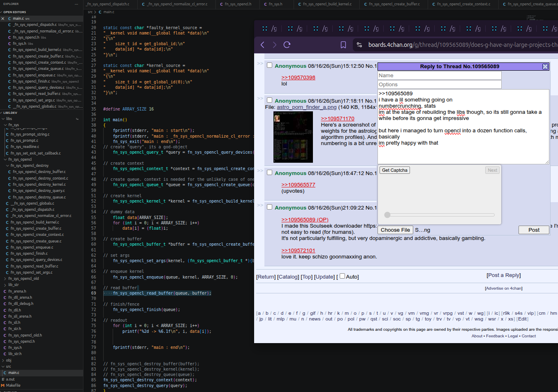558x392 pixels.
Task: Click C icon of fn_sys_readline.c in tree
Action: (x=7, y=147)
